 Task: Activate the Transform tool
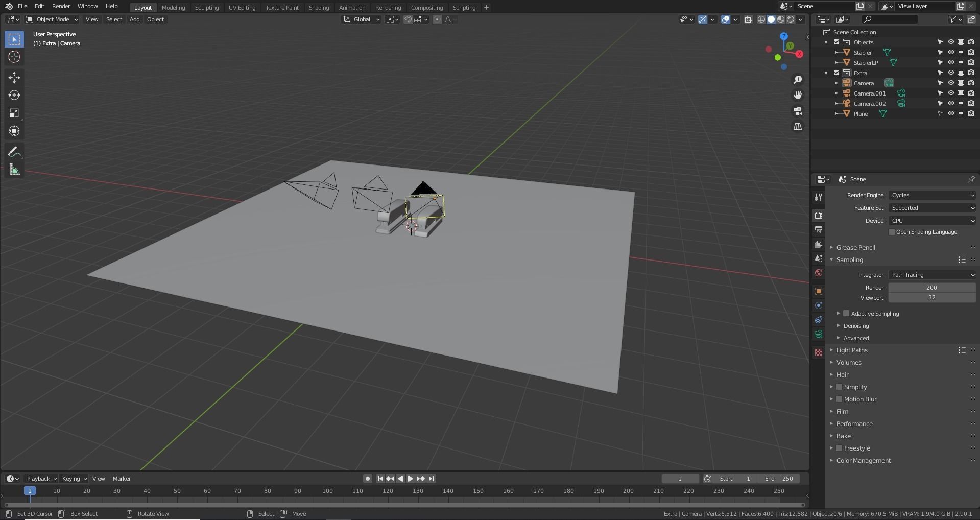pyautogui.click(x=14, y=131)
